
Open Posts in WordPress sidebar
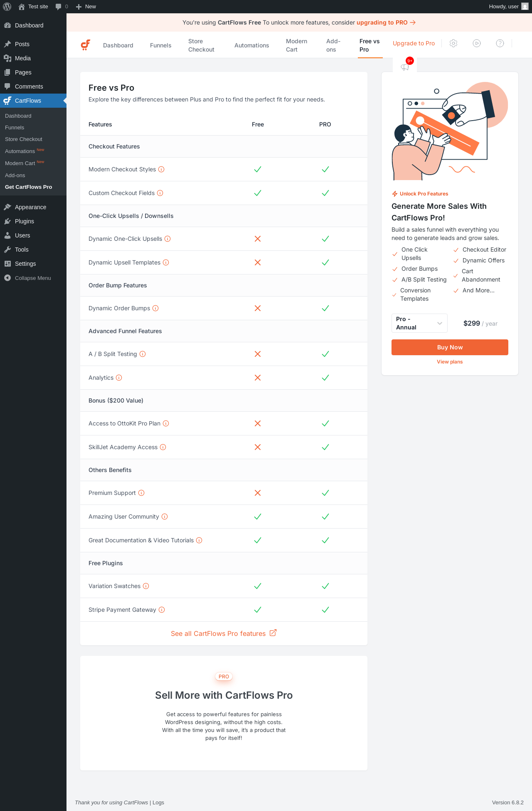33,44
